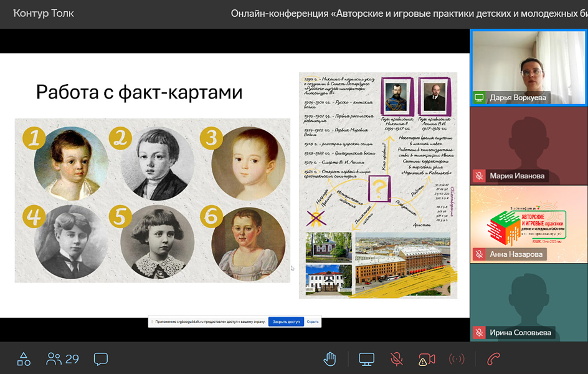Click muted mic icon beside Мария Иванова
588x374 pixels.
pos(480,176)
